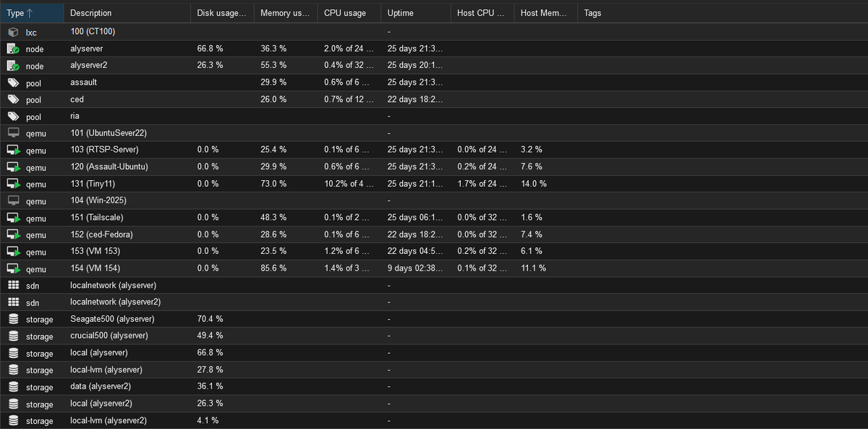
Task: Sort by the CPU usage column header
Action: (x=349, y=13)
